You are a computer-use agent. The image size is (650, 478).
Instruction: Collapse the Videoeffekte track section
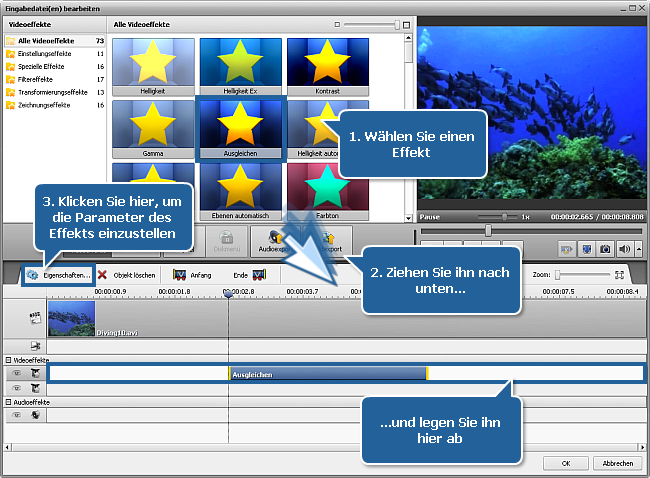pyautogui.click(x=8, y=360)
